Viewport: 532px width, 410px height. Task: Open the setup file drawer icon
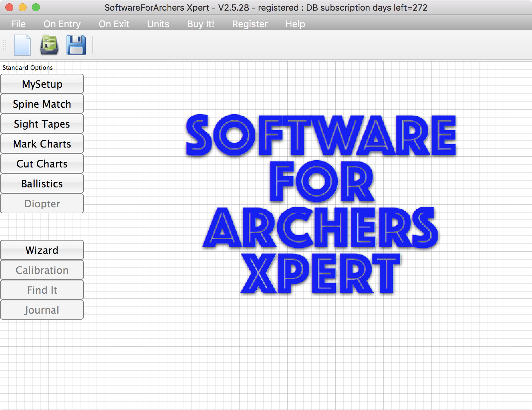pyautogui.click(x=49, y=45)
